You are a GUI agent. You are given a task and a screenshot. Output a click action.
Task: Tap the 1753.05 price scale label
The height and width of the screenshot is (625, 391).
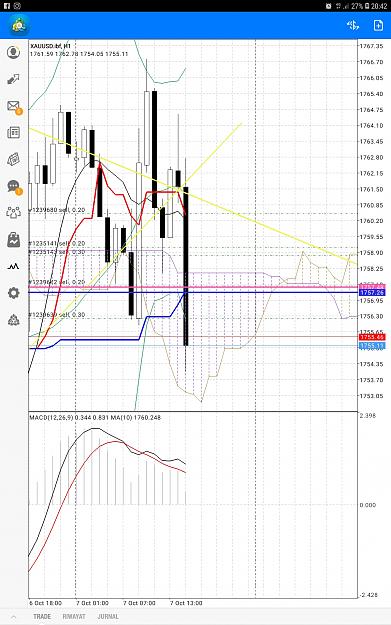coord(371,396)
